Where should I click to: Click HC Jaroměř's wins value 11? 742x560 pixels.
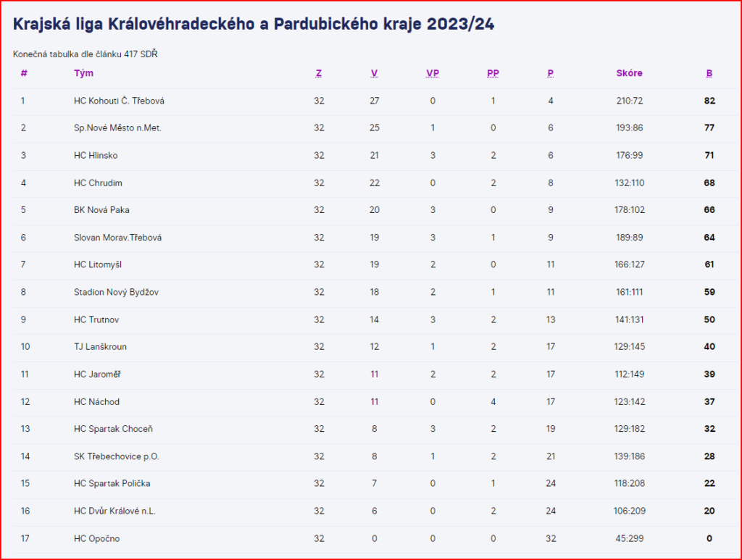click(374, 375)
